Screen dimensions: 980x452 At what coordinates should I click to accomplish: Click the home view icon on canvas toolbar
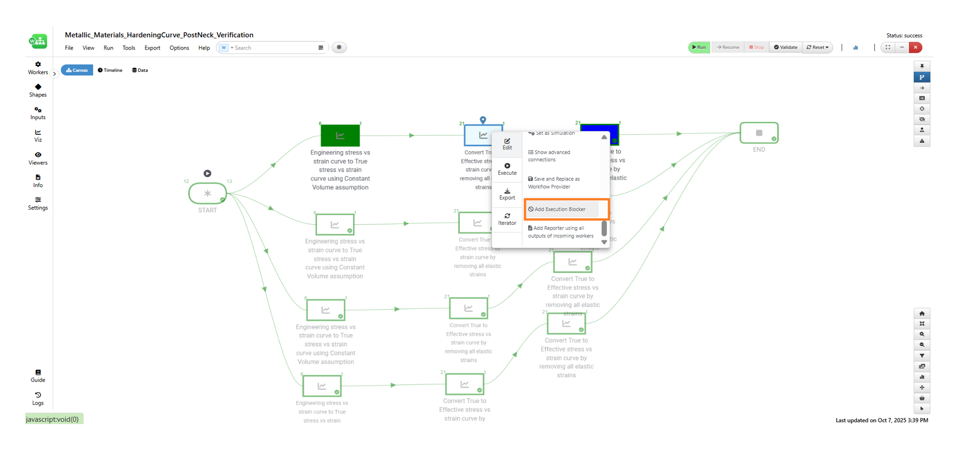[x=922, y=313]
